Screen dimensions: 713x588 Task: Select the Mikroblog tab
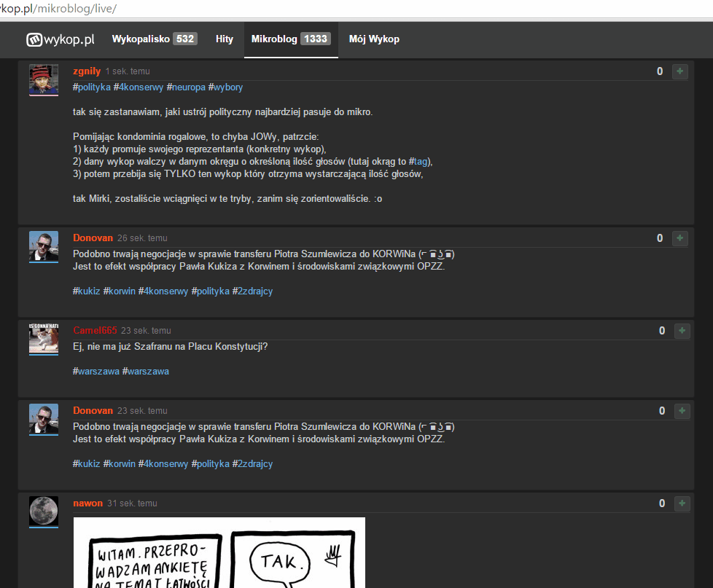pos(291,39)
